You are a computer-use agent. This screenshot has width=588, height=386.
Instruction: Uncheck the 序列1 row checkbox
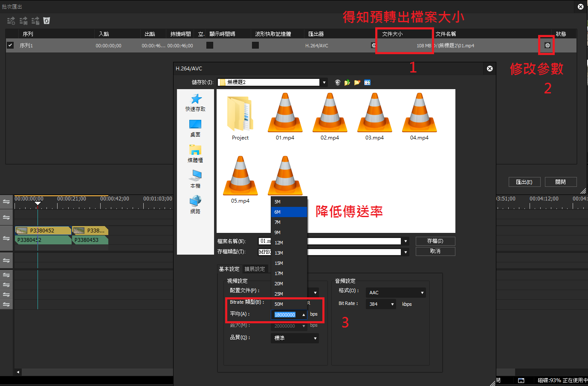pos(10,45)
